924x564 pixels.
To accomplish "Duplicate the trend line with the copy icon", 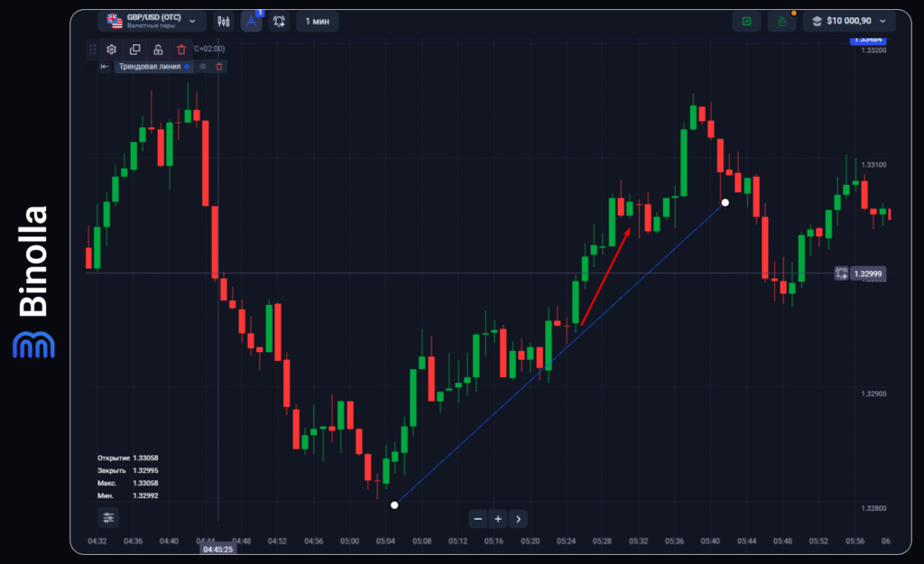I will [135, 50].
